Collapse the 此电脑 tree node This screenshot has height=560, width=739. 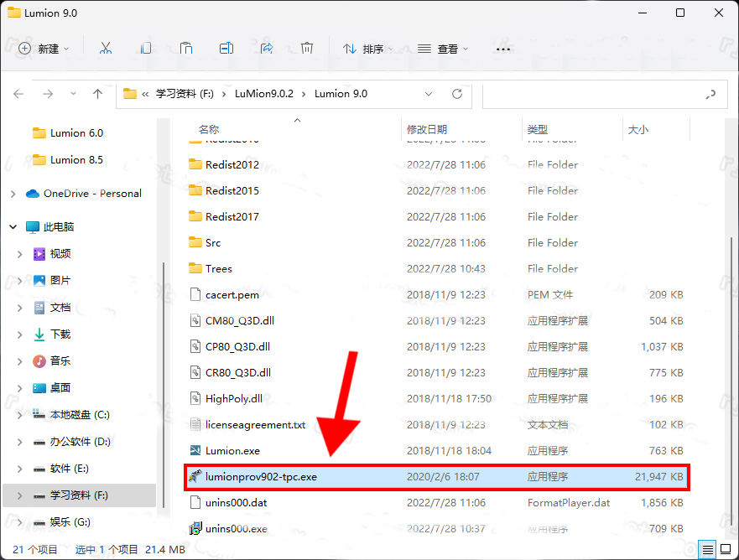(13, 227)
